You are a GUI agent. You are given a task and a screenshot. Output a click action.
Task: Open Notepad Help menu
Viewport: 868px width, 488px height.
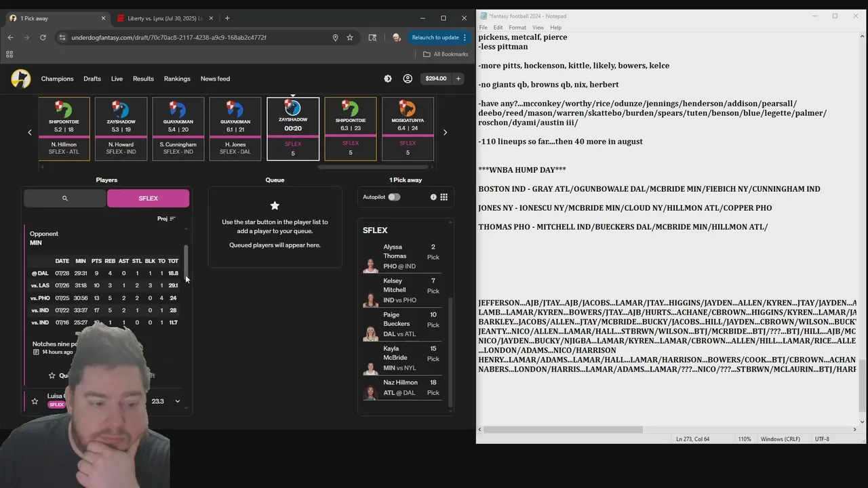(555, 27)
